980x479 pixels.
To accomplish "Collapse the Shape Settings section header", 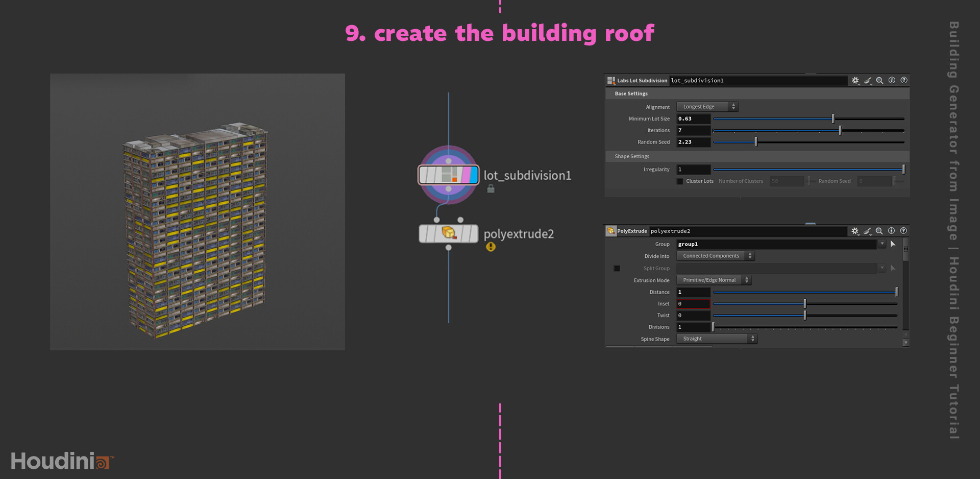I will point(631,156).
